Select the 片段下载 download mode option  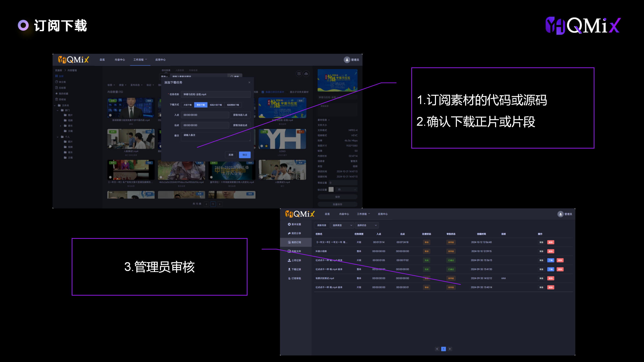click(x=187, y=105)
